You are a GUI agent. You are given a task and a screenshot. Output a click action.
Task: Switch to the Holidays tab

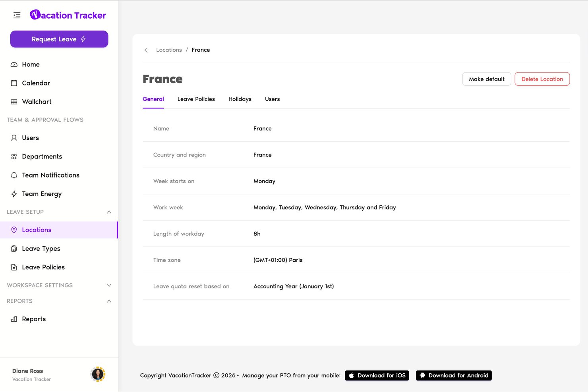(240, 99)
